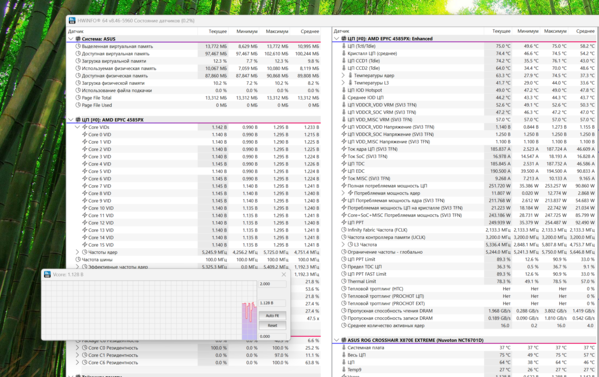Click thermometer icon beside ЦП IOD Hotspot

click(343, 90)
